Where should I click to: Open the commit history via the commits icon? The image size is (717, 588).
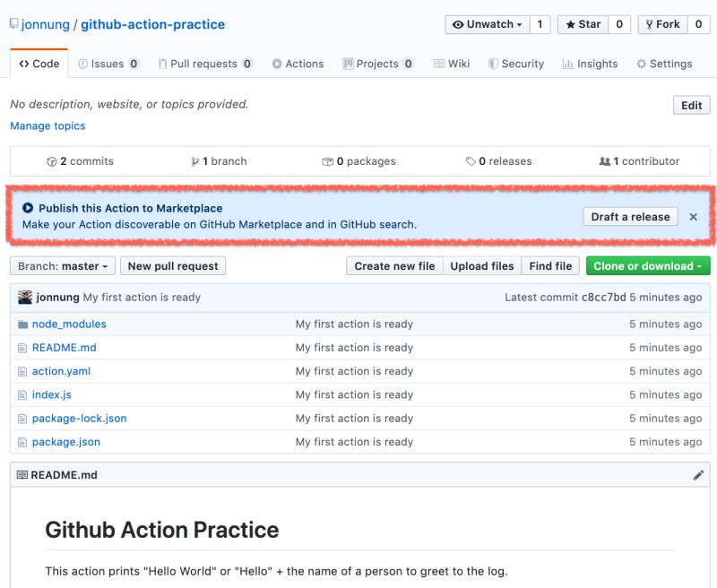(51, 161)
